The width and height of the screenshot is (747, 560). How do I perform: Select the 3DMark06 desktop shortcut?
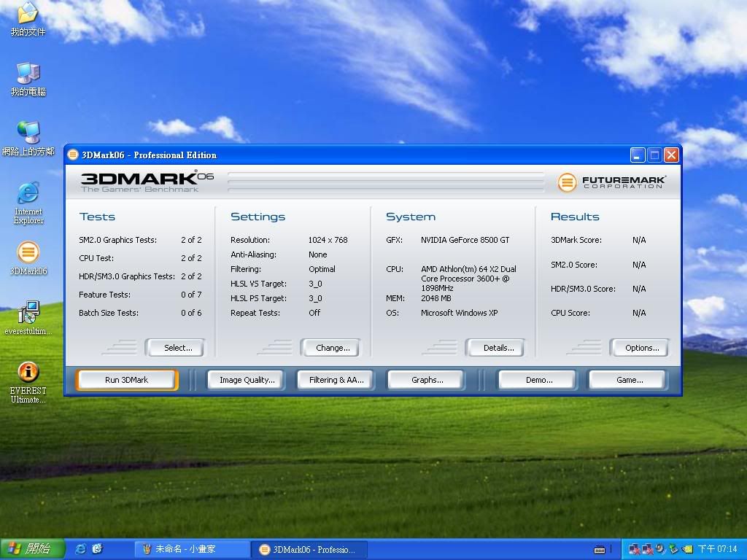[x=28, y=259]
